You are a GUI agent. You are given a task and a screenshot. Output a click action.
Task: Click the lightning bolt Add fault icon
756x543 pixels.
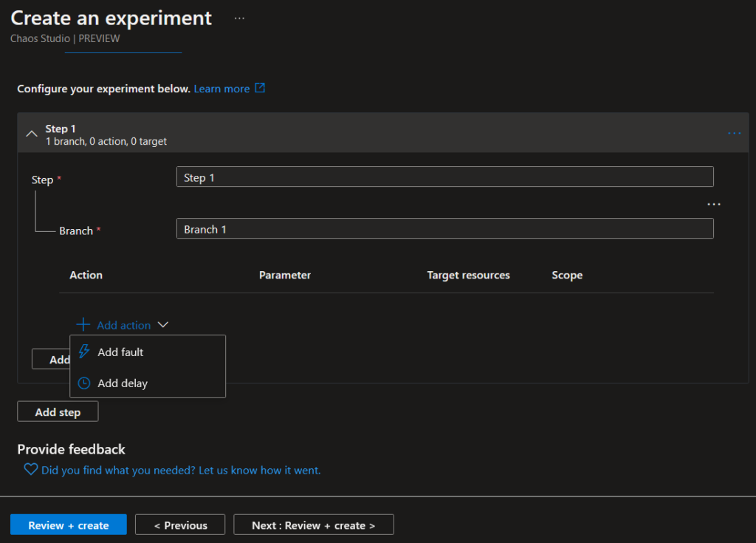(x=84, y=352)
